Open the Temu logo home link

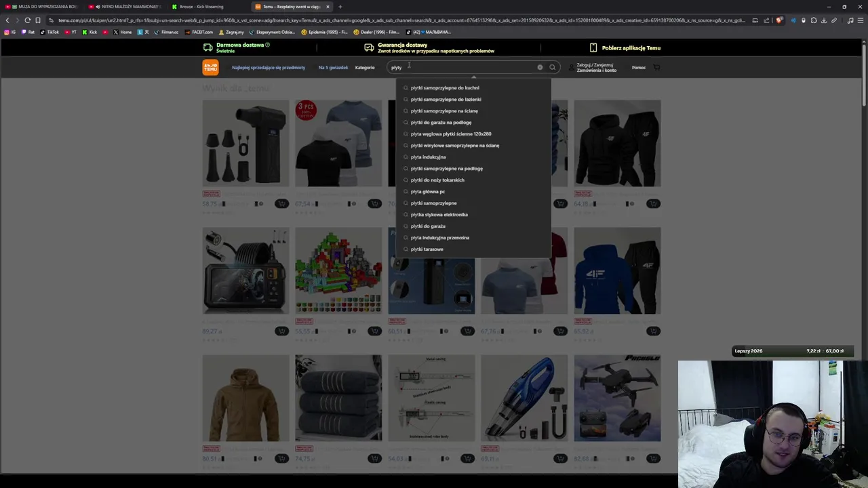[210, 67]
